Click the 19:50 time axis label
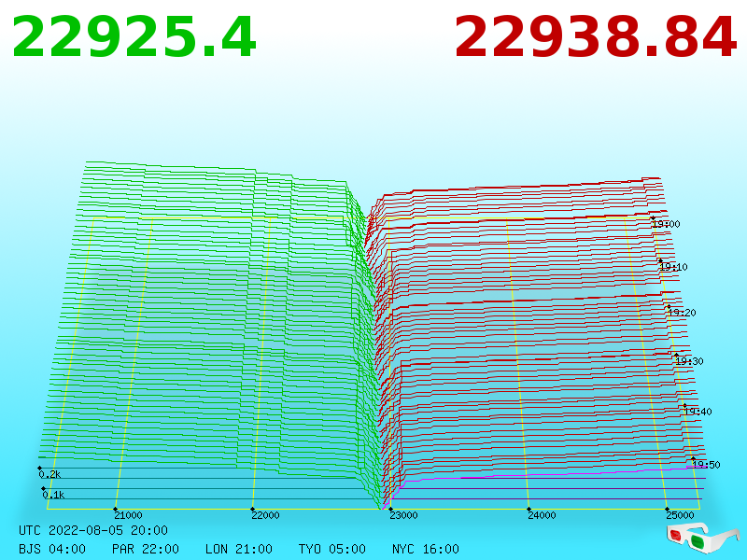 [x=706, y=465]
